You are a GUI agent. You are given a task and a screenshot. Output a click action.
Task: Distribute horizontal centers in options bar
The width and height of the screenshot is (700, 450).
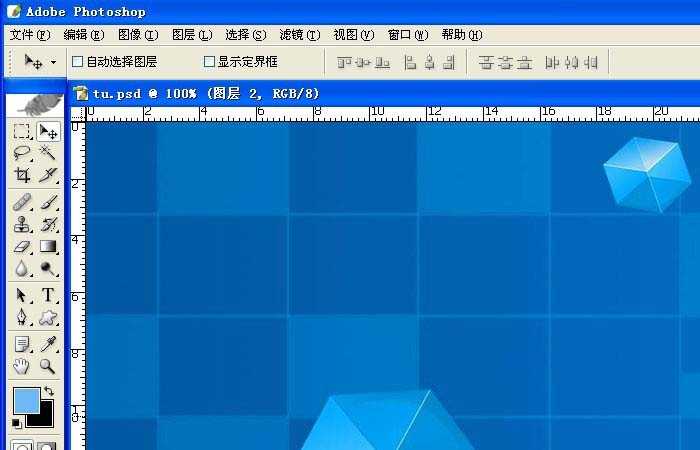(571, 62)
